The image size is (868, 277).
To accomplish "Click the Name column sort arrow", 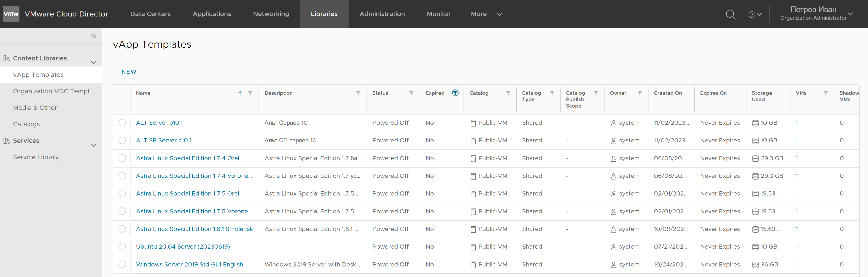I will (x=241, y=93).
